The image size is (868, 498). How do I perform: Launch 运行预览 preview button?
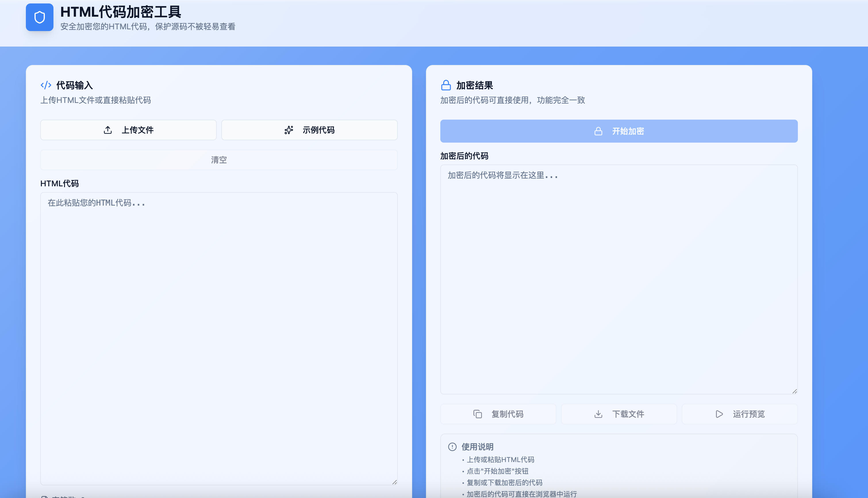point(740,414)
